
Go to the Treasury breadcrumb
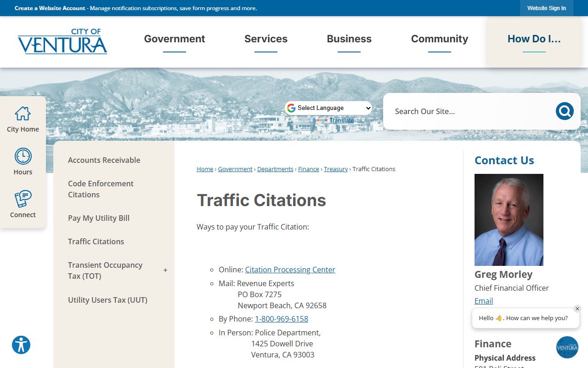[x=336, y=169]
